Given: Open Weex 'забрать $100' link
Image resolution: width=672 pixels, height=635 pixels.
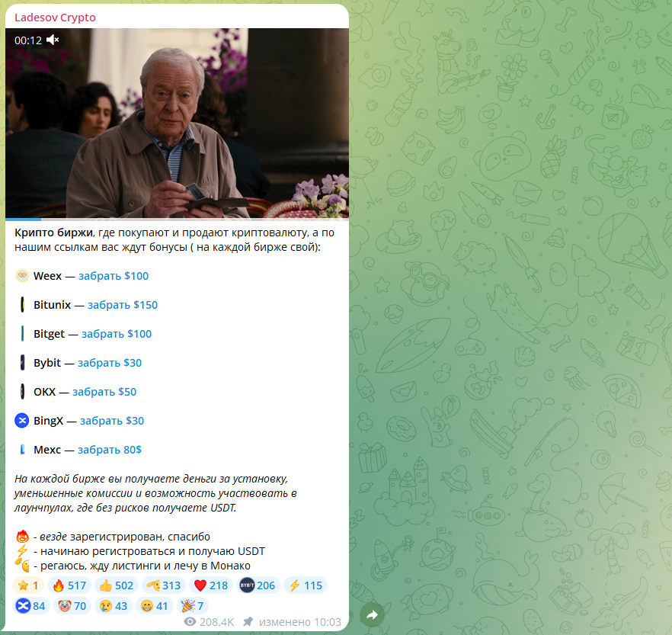Looking at the screenshot, I should 114,276.
